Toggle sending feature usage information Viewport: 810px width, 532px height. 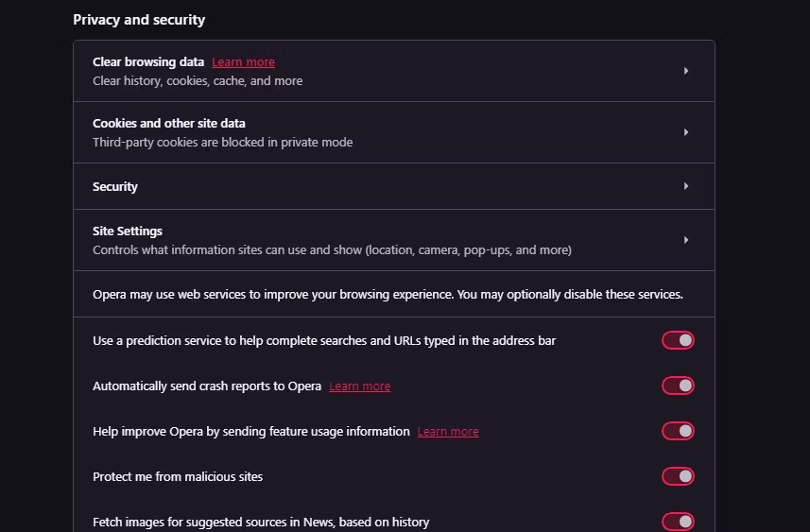click(x=678, y=431)
